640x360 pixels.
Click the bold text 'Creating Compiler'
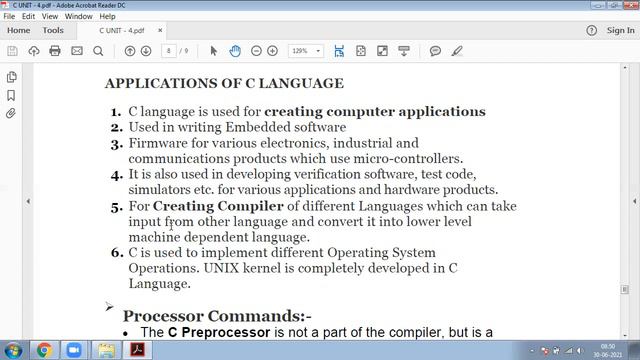click(218, 206)
